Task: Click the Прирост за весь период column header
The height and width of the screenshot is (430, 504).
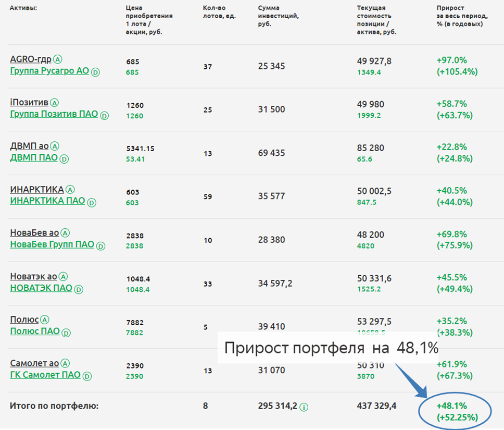Action: pyautogui.click(x=459, y=16)
